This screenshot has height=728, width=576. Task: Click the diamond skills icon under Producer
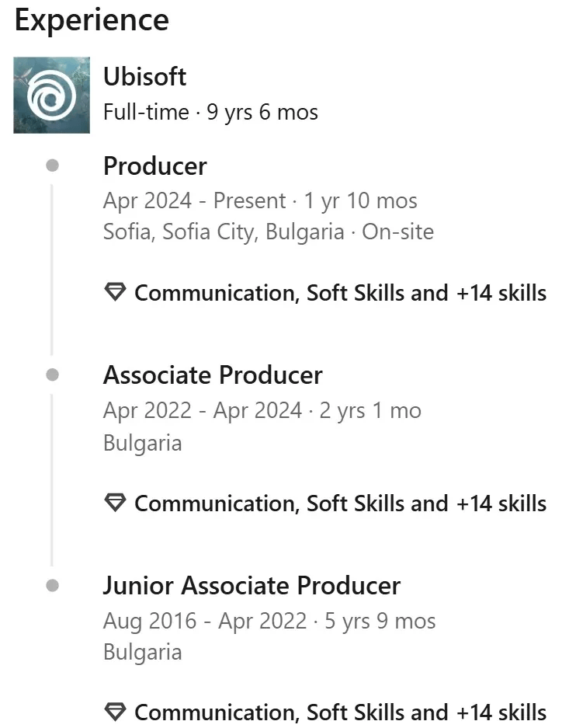[x=115, y=293]
